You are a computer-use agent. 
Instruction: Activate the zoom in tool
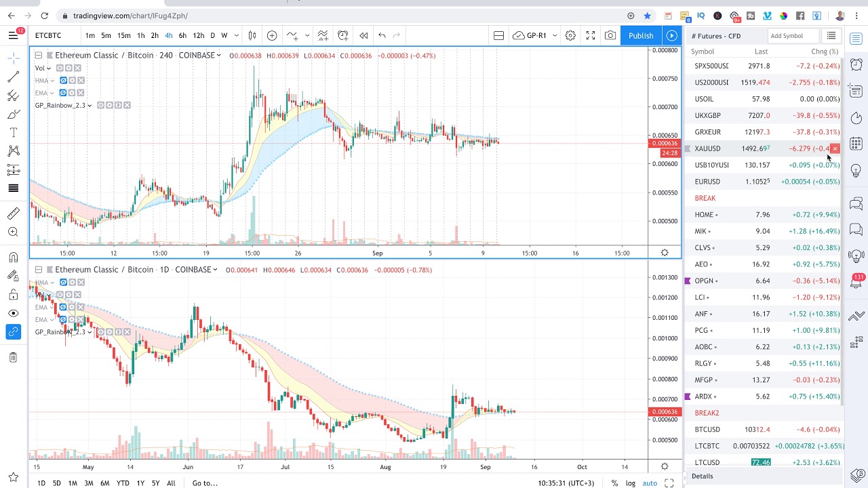point(13,232)
